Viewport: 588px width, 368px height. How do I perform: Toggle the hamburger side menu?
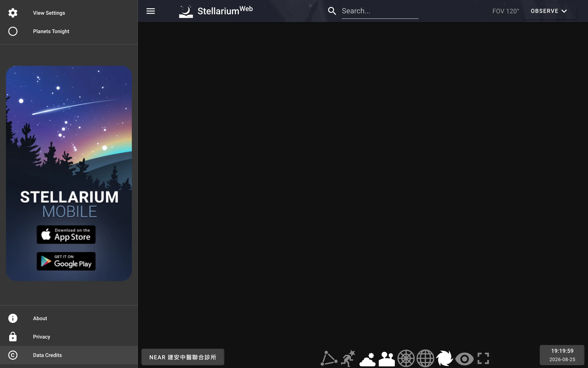151,11
